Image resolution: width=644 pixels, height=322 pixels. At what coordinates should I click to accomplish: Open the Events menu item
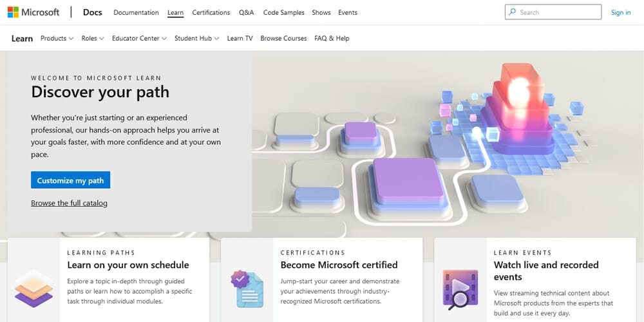(x=348, y=12)
